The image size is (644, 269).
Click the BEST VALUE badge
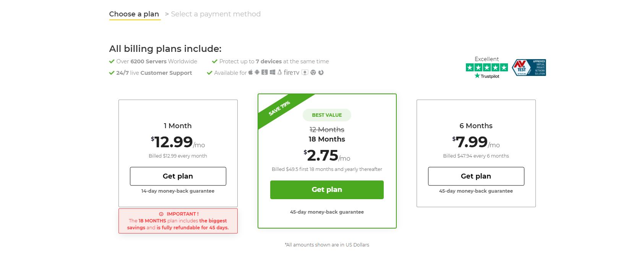327,115
